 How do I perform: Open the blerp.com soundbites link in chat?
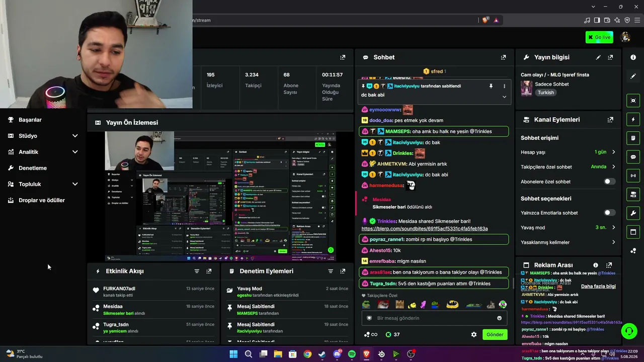tap(424, 229)
